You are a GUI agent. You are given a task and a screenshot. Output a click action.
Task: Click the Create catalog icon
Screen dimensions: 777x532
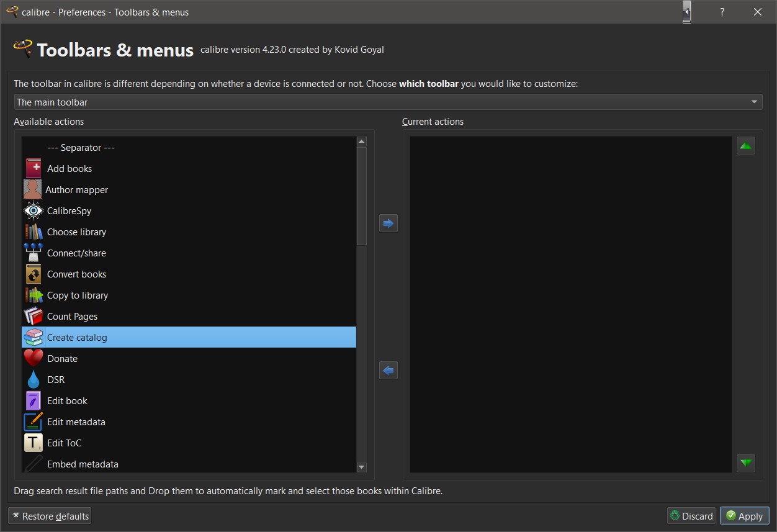pos(34,337)
